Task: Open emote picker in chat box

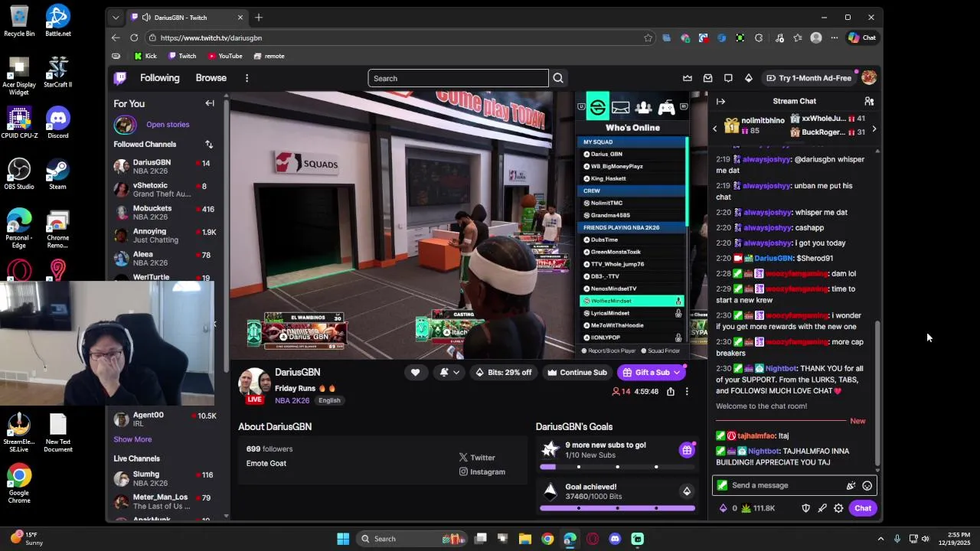Action: tap(867, 485)
